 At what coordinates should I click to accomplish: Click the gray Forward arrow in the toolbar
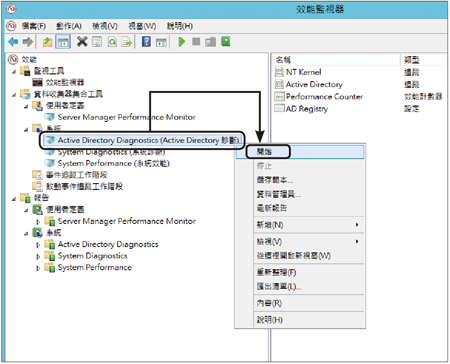[x=28, y=42]
